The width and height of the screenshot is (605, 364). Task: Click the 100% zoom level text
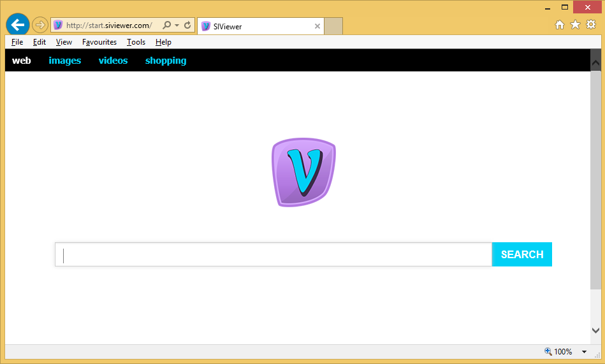tap(563, 352)
